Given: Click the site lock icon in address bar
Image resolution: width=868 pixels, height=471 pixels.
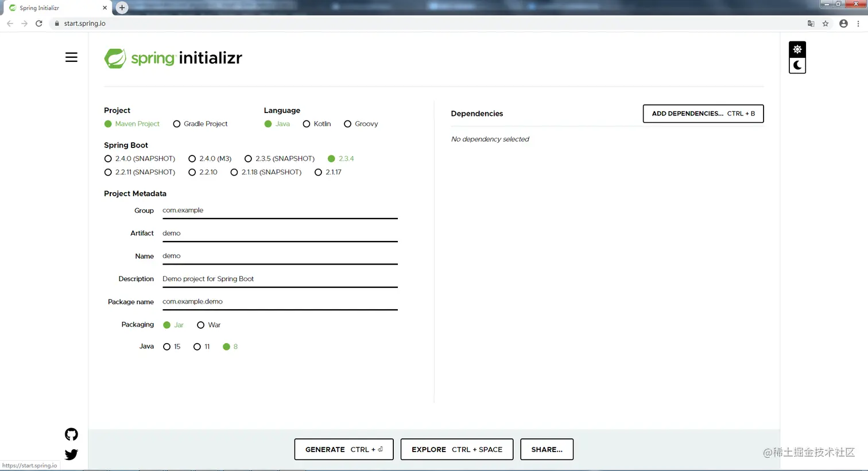Looking at the screenshot, I should coord(57,24).
